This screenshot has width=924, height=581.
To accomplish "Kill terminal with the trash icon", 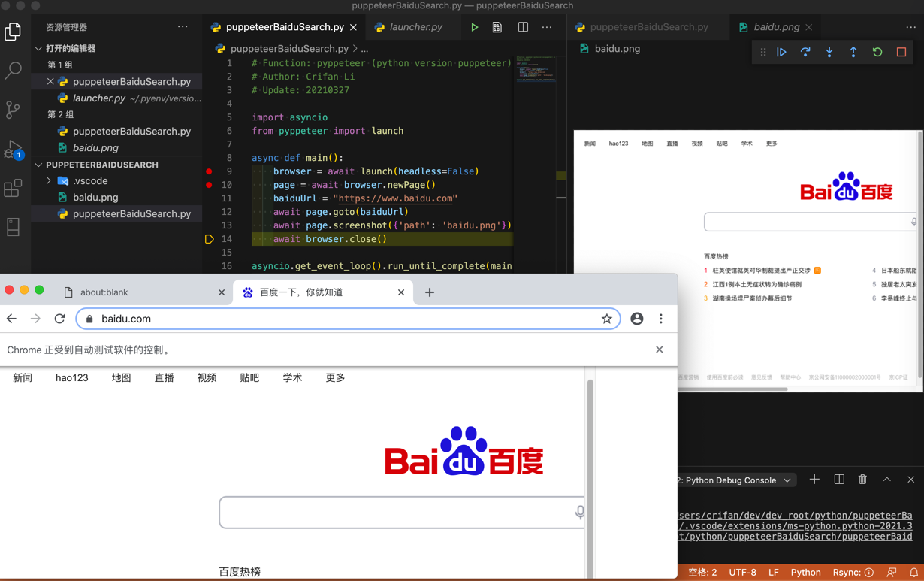I will click(862, 480).
